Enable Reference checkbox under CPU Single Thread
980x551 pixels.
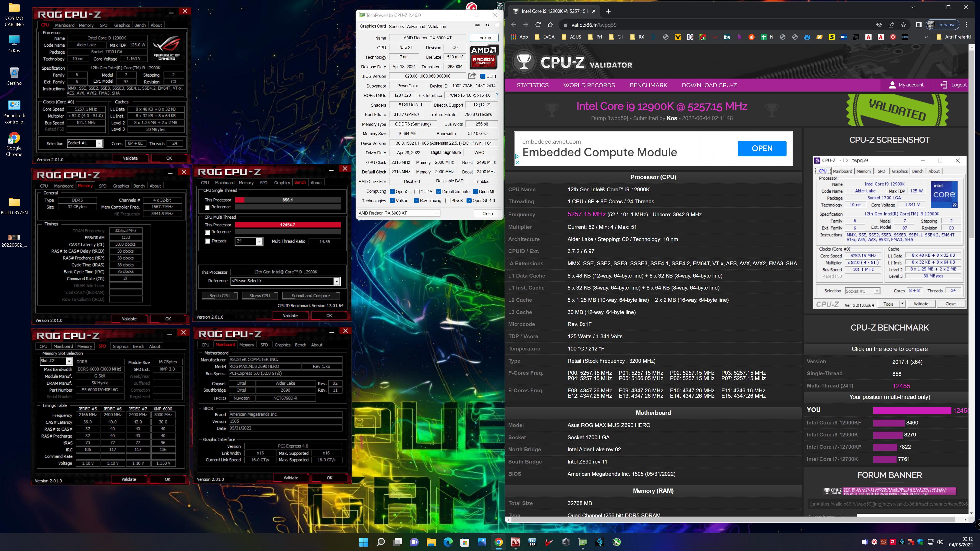207,207
